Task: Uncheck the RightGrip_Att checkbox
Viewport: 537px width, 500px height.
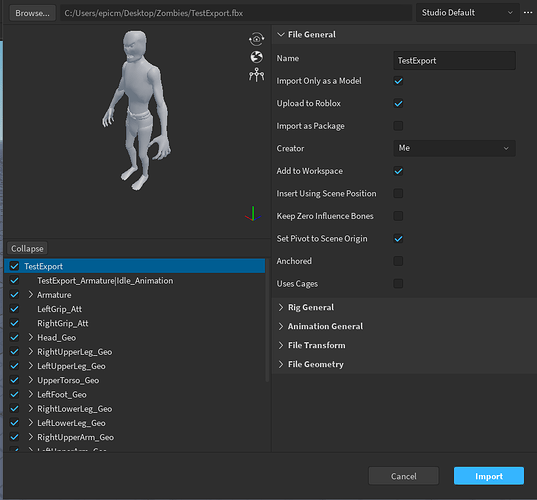Action: click(x=14, y=323)
